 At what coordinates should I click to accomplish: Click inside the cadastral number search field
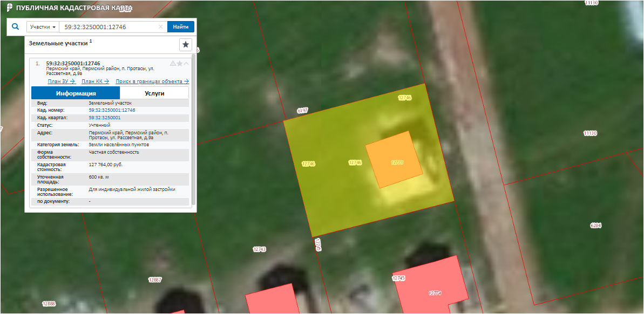coord(108,27)
